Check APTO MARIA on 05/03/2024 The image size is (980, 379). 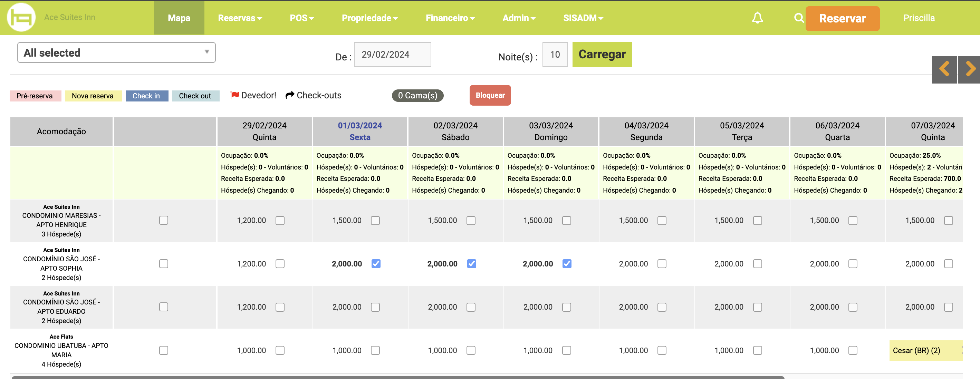coord(758,350)
